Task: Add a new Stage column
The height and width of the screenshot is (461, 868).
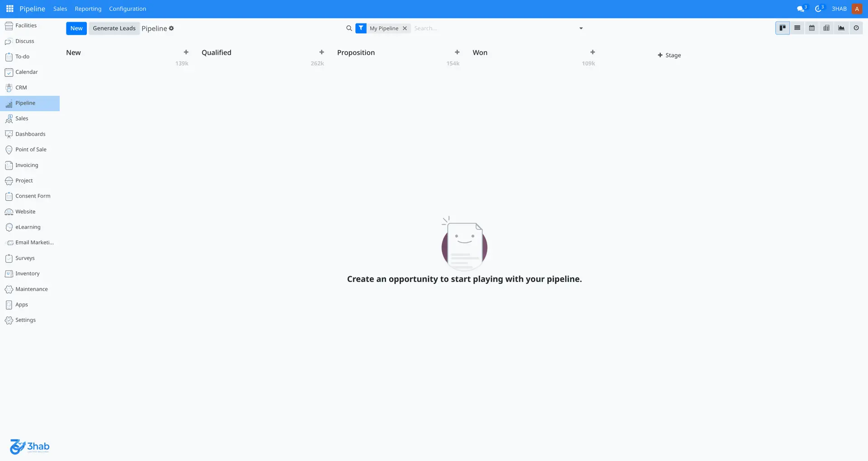Action: coord(669,55)
